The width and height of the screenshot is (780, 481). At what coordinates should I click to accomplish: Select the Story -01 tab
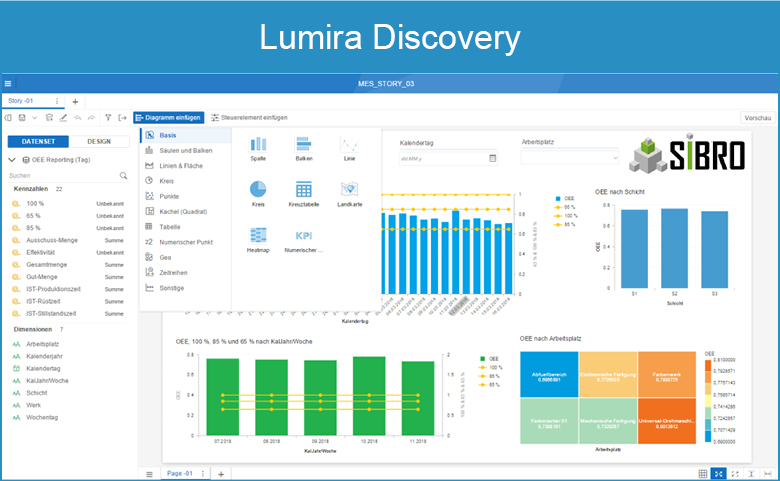[21, 101]
